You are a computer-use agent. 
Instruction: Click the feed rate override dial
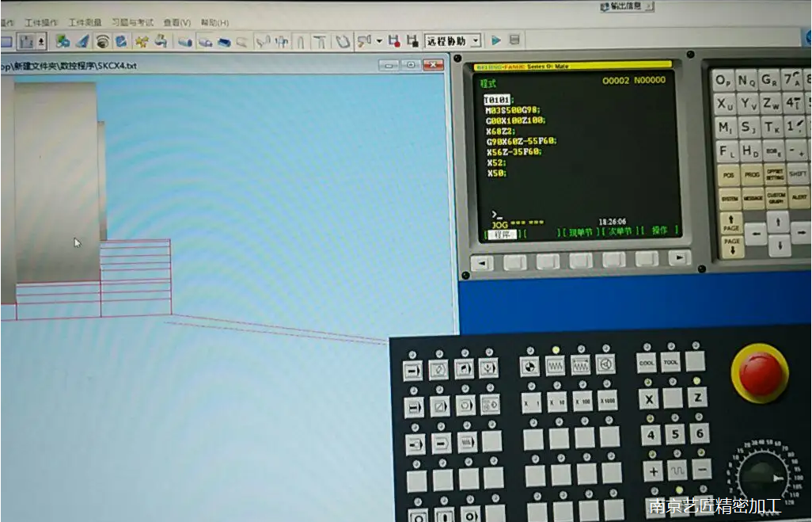(761, 478)
